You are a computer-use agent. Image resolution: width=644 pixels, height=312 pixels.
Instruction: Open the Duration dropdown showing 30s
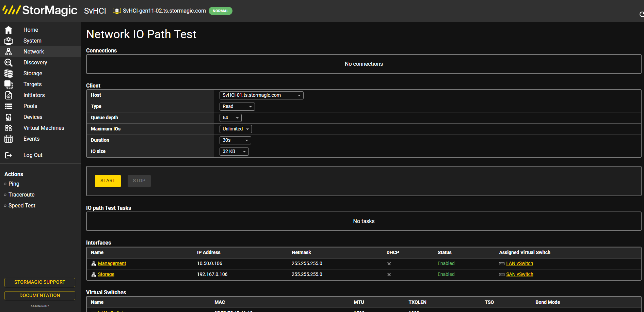(x=235, y=140)
